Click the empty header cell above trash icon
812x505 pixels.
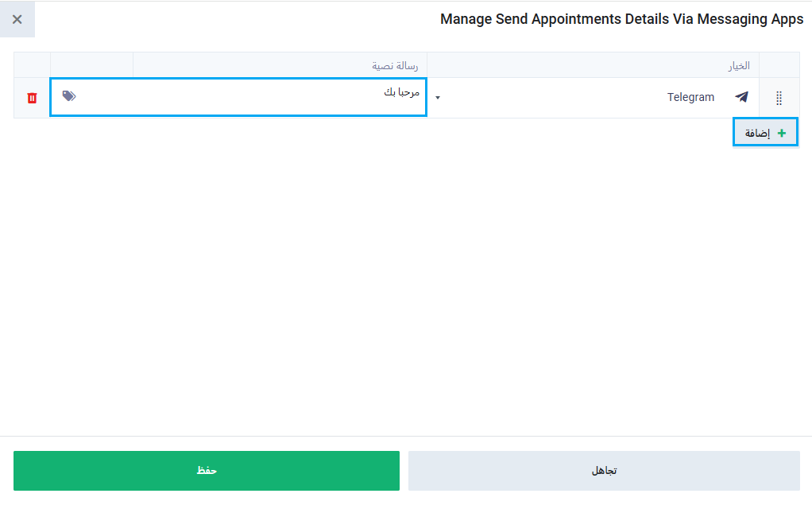tap(32, 65)
